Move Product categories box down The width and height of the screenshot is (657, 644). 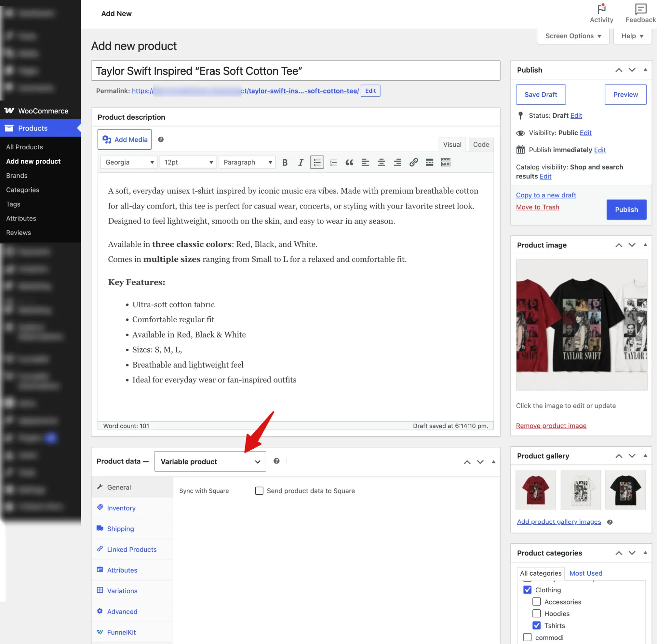coord(632,553)
